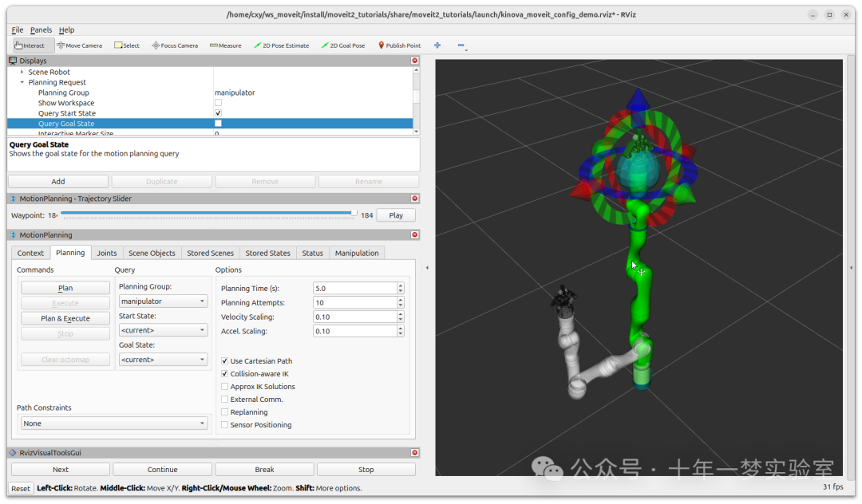
Task: Click the Trajectory Slider panel icon
Action: pyautogui.click(x=14, y=199)
